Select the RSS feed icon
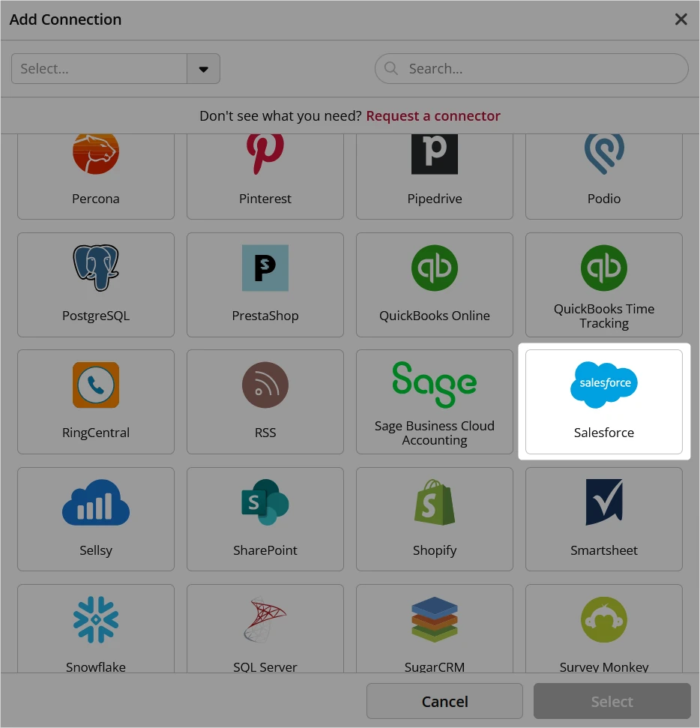The width and height of the screenshot is (700, 728). 265,385
